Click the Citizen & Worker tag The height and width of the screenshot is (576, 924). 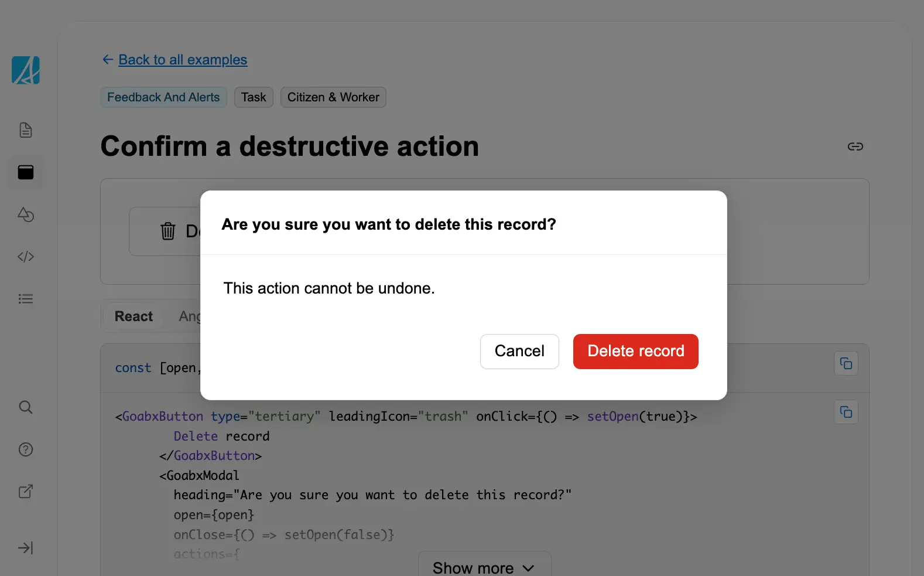(333, 97)
